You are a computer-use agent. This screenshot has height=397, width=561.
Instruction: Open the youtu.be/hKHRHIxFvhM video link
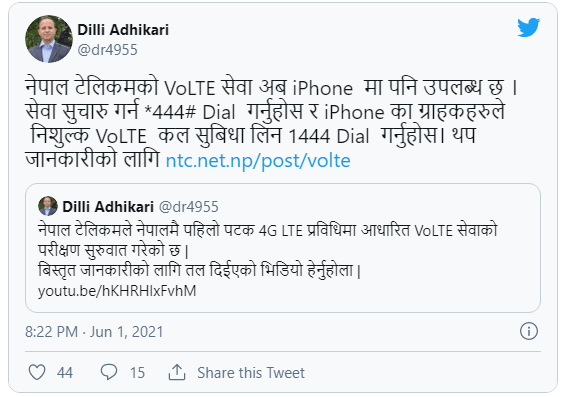click(x=117, y=291)
